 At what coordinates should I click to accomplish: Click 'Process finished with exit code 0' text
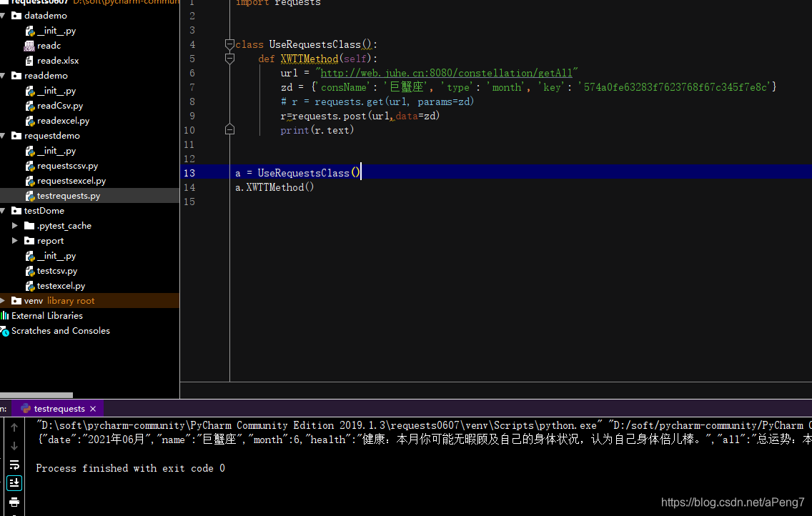pyautogui.click(x=131, y=468)
